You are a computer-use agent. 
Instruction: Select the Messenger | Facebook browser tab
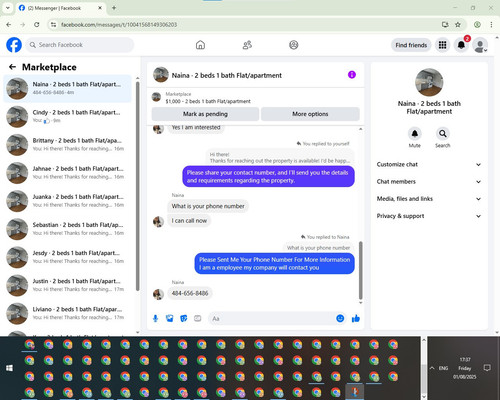click(61, 8)
